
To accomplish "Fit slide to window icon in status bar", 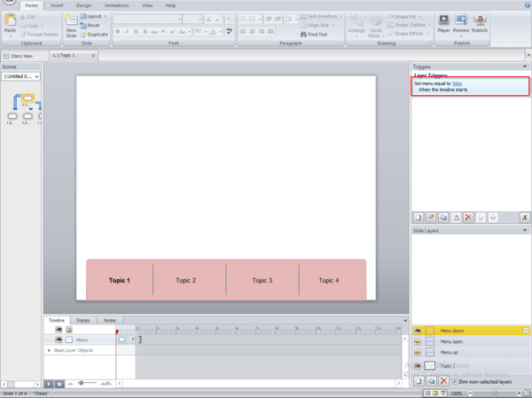I will 526,394.
